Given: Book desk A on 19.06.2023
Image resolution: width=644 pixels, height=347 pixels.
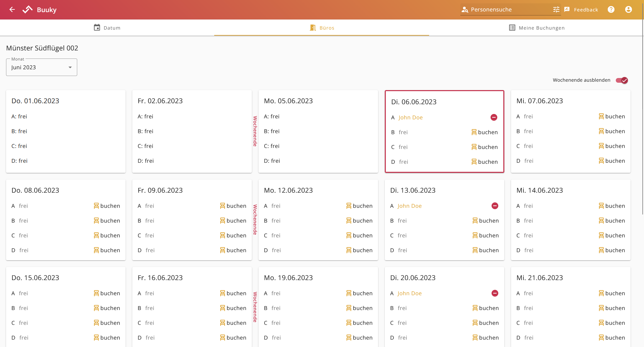Looking at the screenshot, I should tap(360, 293).
